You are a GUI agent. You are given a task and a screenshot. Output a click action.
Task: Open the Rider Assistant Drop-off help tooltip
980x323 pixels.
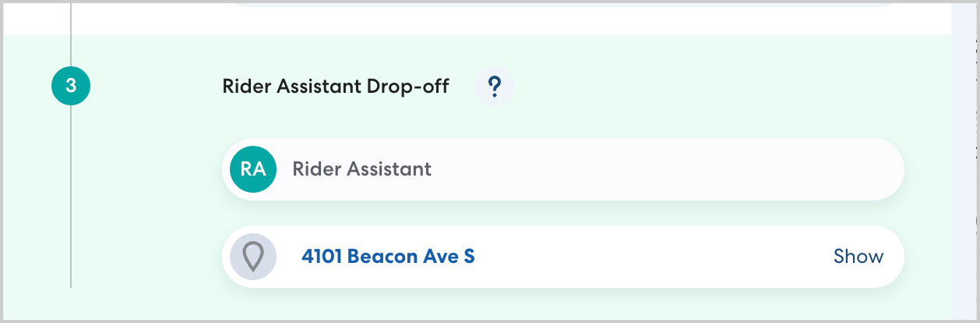[x=494, y=87]
